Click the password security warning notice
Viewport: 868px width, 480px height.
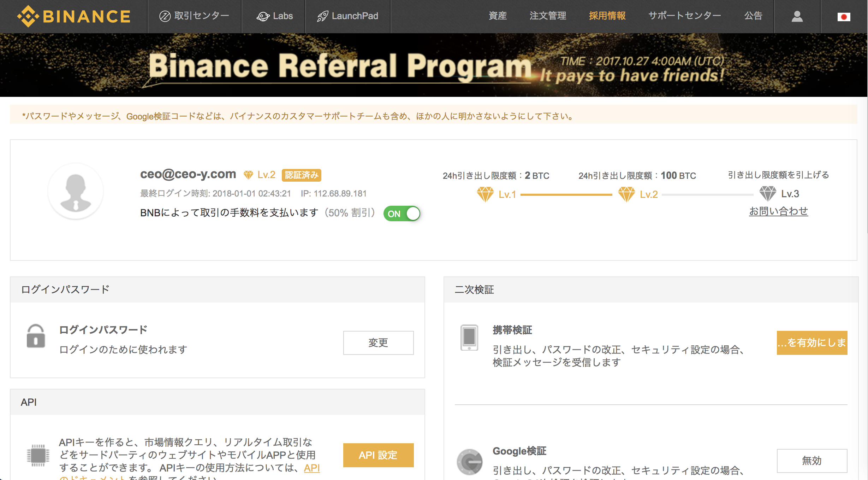click(433, 114)
